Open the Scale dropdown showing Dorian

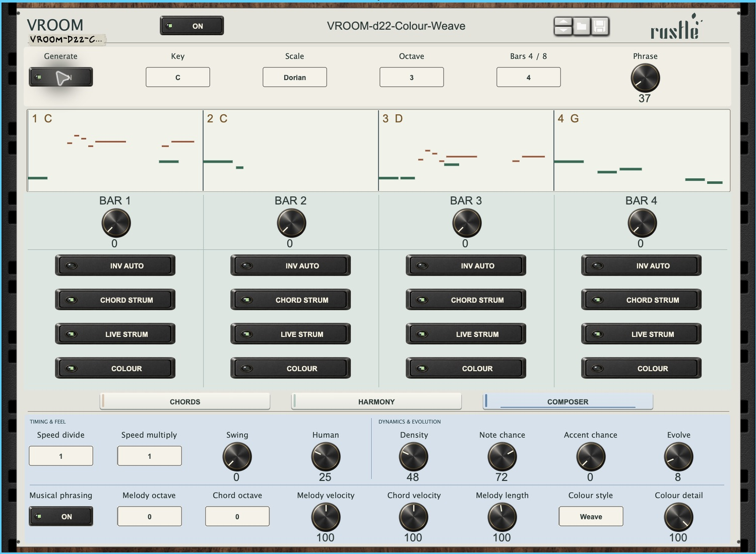pyautogui.click(x=295, y=77)
